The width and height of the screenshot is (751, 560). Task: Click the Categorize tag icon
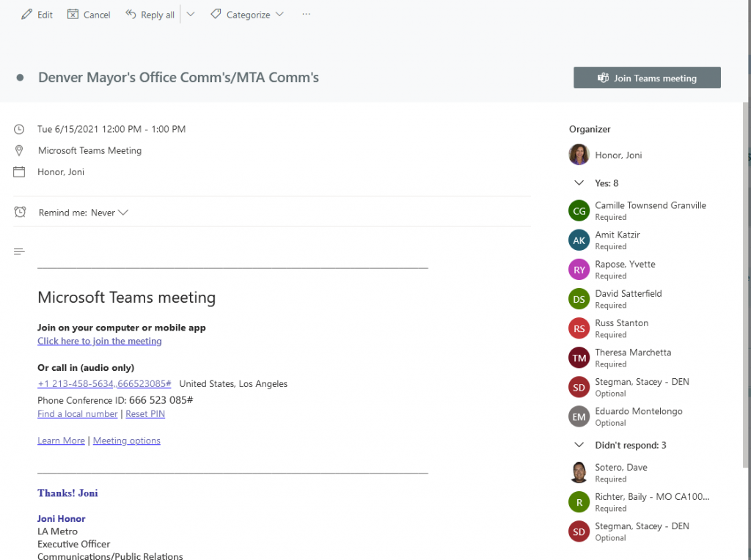(x=216, y=15)
